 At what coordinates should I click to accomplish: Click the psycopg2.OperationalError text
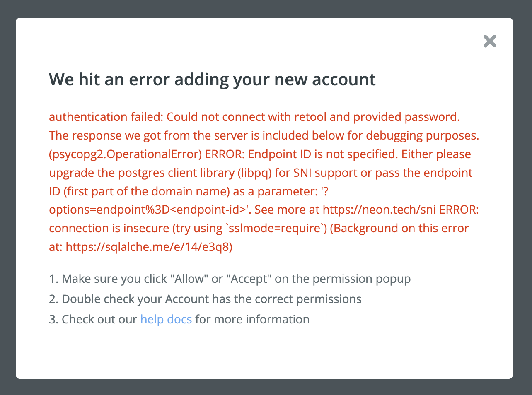click(125, 154)
